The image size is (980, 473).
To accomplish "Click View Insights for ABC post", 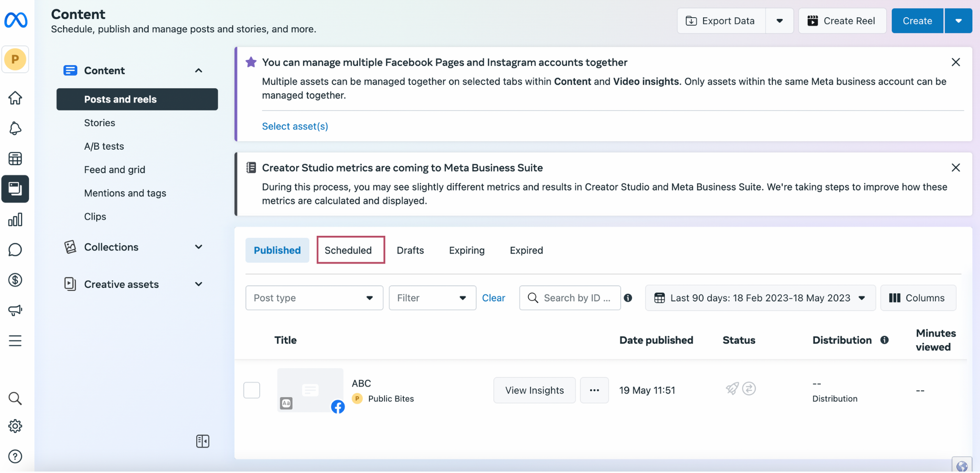I will (534, 390).
